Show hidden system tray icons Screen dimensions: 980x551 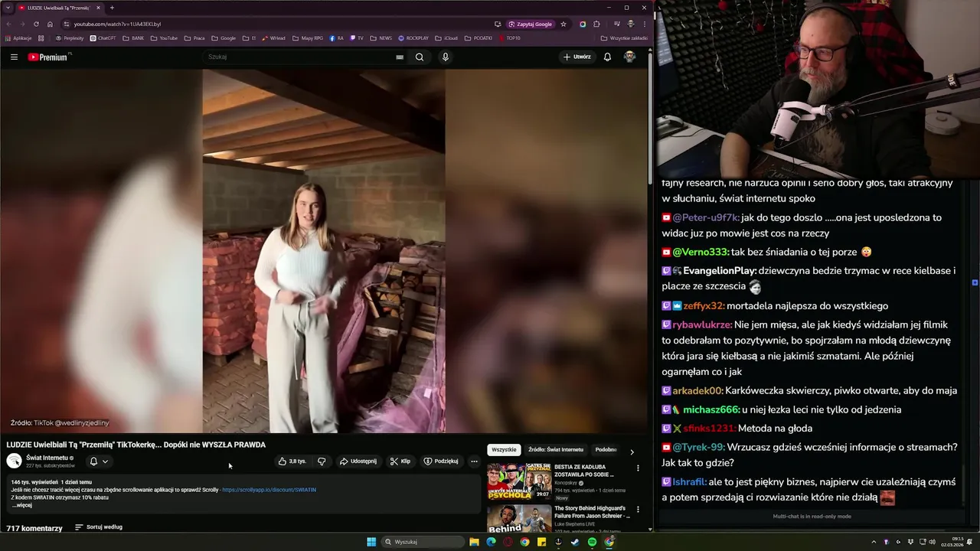(874, 542)
